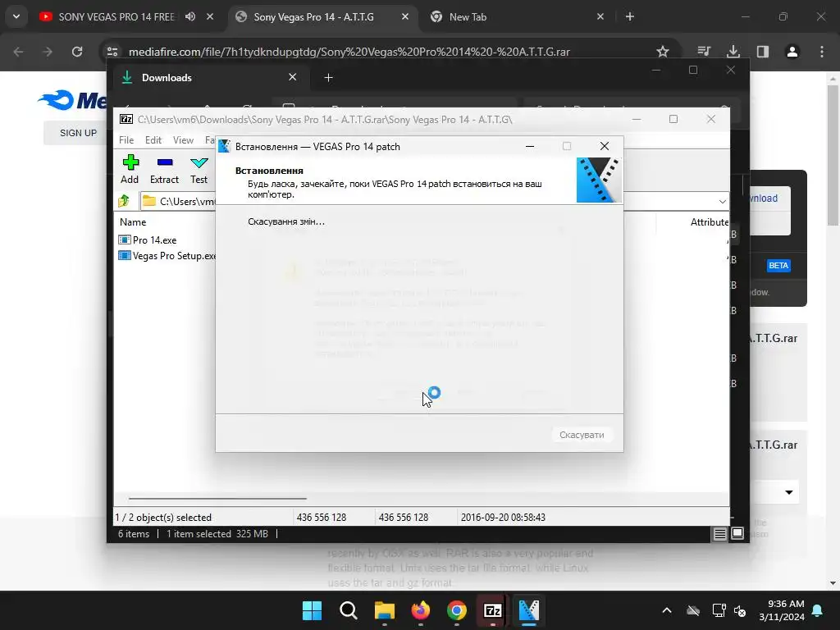Switch to the SONY VEGAS PRO 14 FREE tab
This screenshot has width=840, height=630.
click(116, 16)
